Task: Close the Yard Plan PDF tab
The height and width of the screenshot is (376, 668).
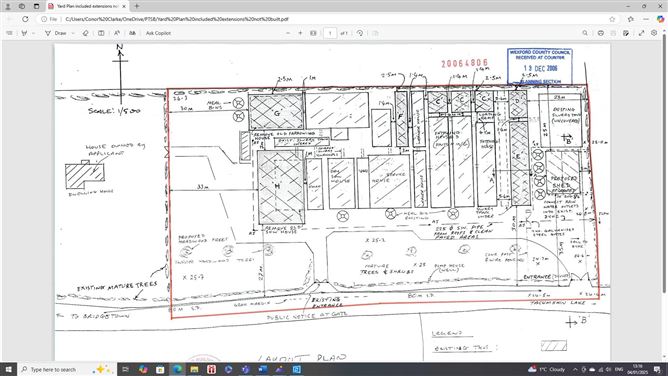Action: coord(124,6)
